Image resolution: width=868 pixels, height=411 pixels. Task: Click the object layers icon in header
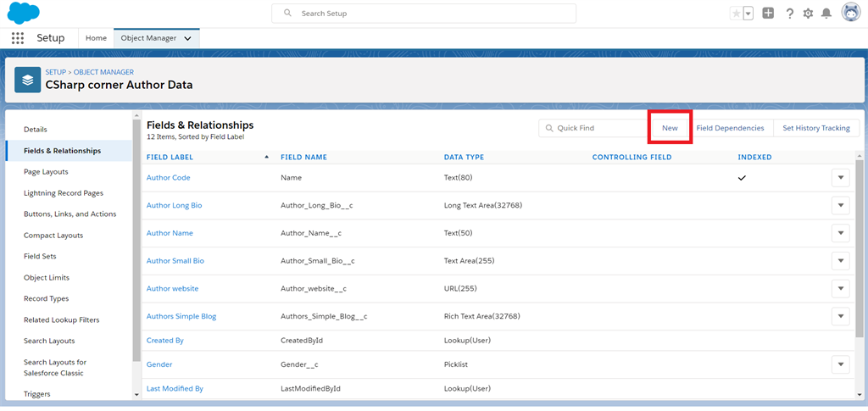pos(28,80)
